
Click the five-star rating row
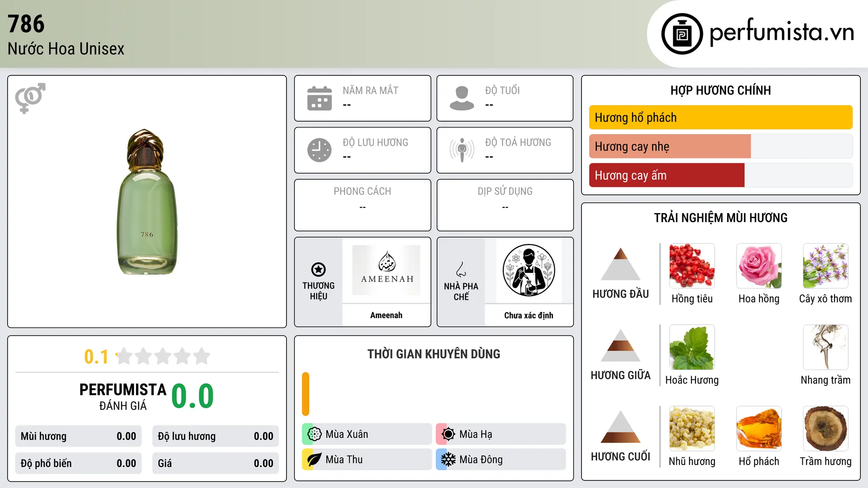tap(163, 356)
